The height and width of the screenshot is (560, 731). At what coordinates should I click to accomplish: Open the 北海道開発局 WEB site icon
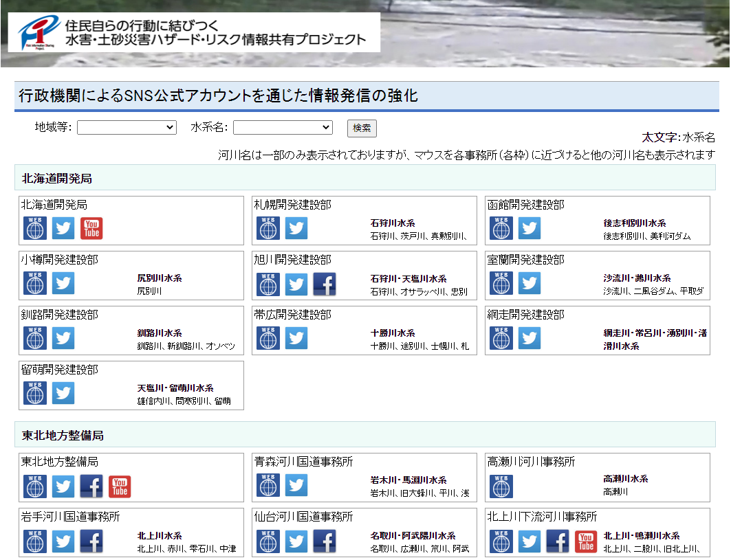35,228
